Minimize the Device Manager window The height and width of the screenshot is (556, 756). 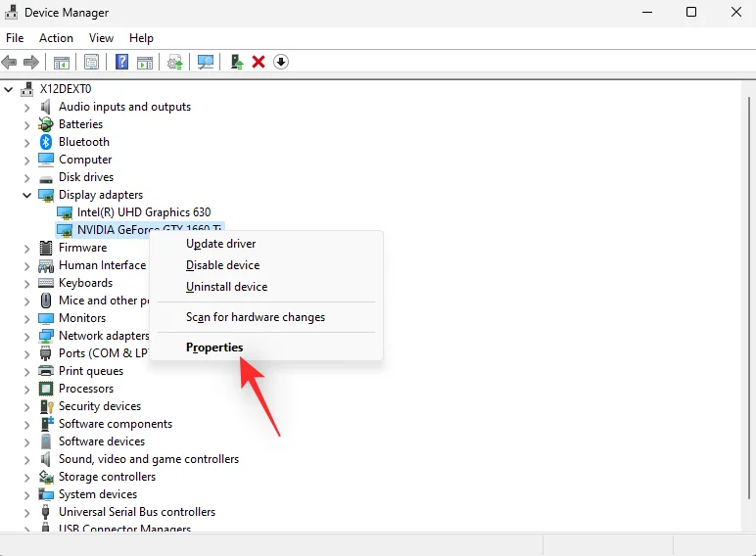647,12
